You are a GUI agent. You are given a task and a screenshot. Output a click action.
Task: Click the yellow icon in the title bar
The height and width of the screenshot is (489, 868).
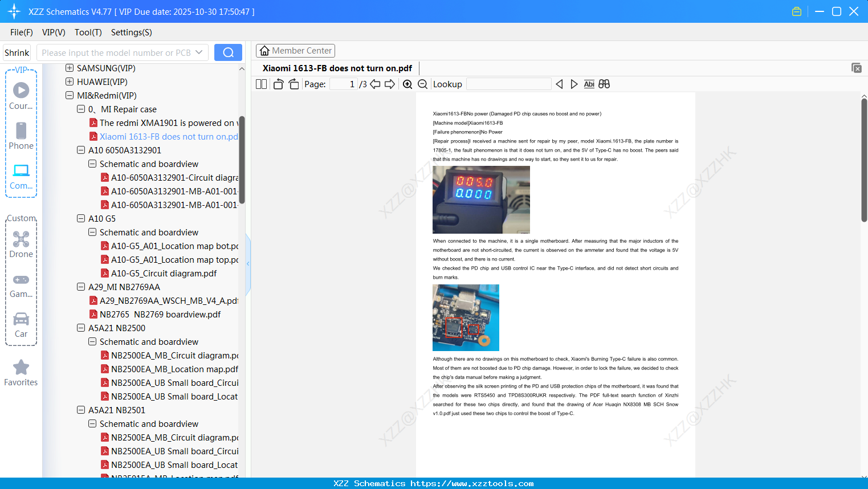click(x=797, y=11)
